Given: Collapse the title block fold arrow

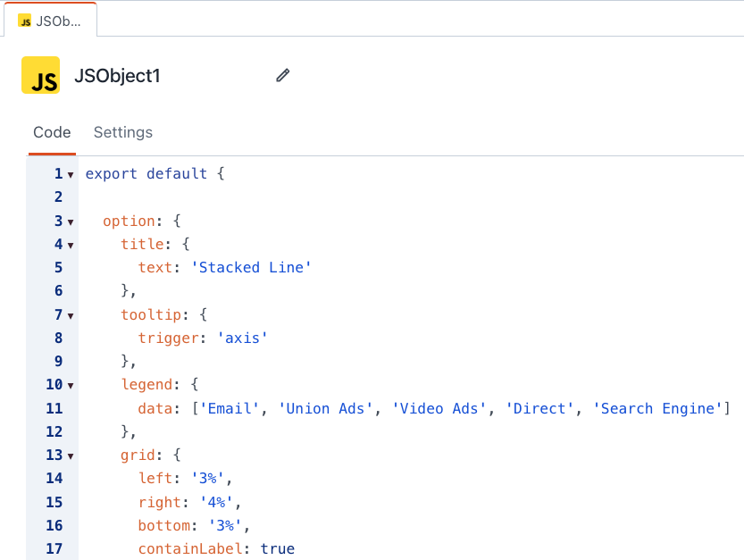Looking at the screenshot, I should pyautogui.click(x=71, y=245).
